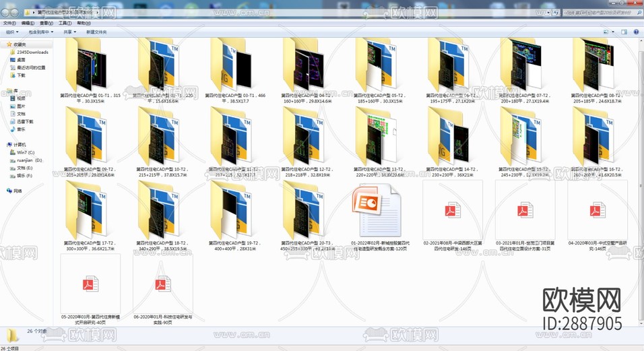Select folder CAD户型 15-T2 245+230平

pyautogui.click(x=525, y=142)
